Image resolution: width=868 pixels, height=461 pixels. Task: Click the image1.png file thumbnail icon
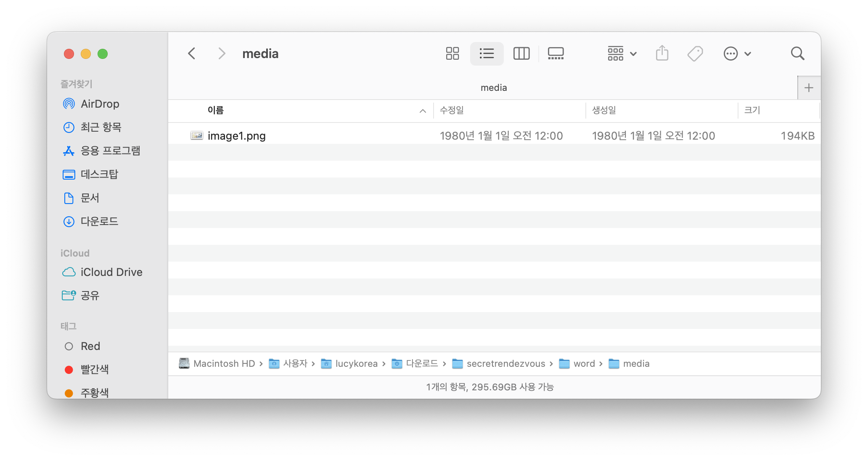[x=196, y=135]
